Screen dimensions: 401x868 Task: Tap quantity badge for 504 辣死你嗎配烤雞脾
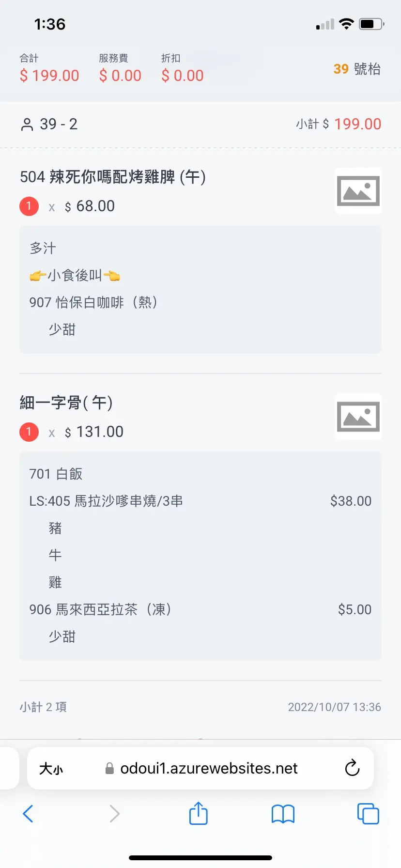29,206
